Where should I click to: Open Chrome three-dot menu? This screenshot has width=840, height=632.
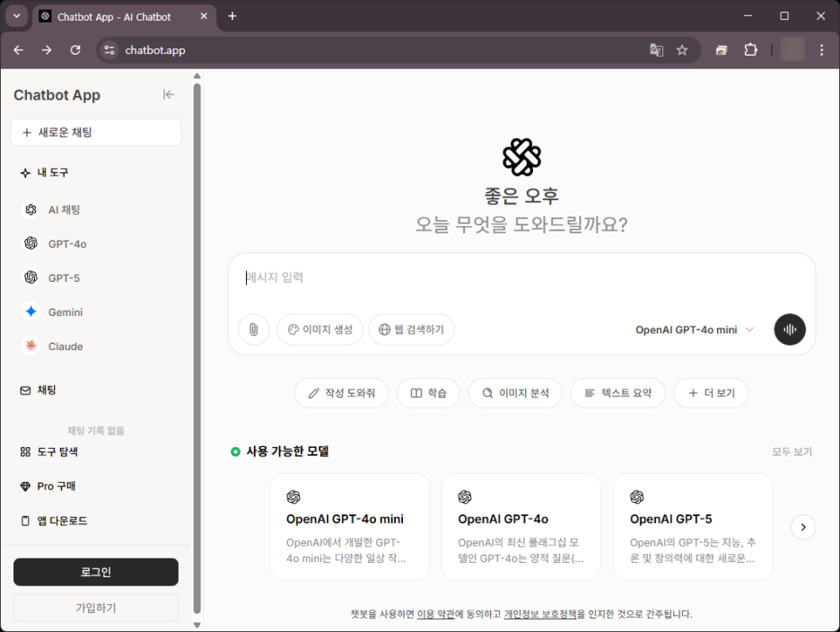pyautogui.click(x=821, y=50)
